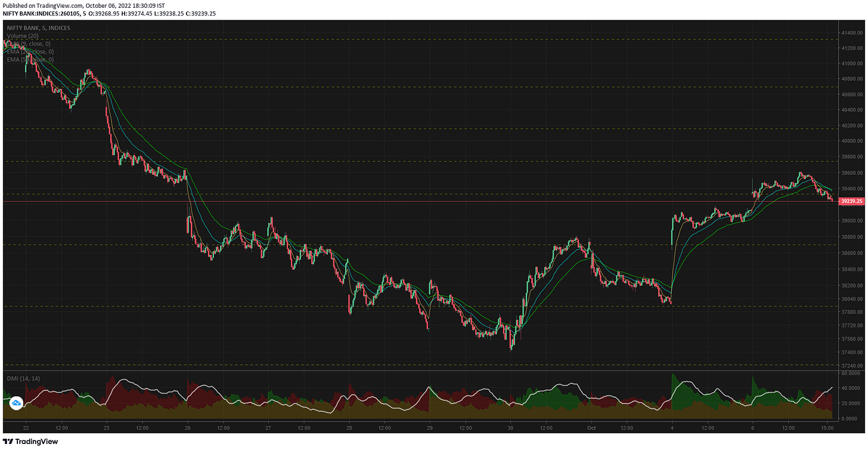Click the red 39239.25 current price tag
Image resolution: width=868 pixels, height=450 pixels.
coord(851,202)
